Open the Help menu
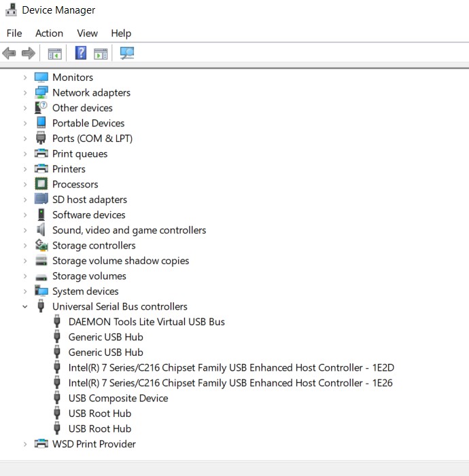This screenshot has height=476, width=469. [121, 33]
